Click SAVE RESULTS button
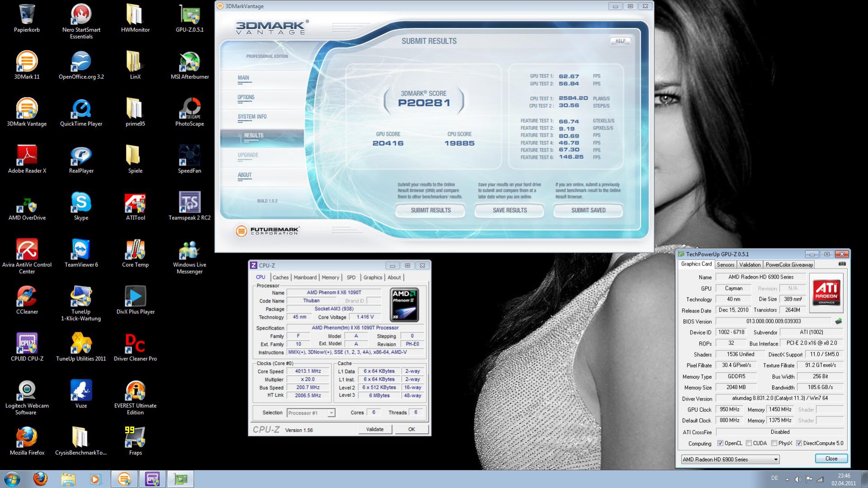Image resolution: width=868 pixels, height=488 pixels. (x=510, y=210)
